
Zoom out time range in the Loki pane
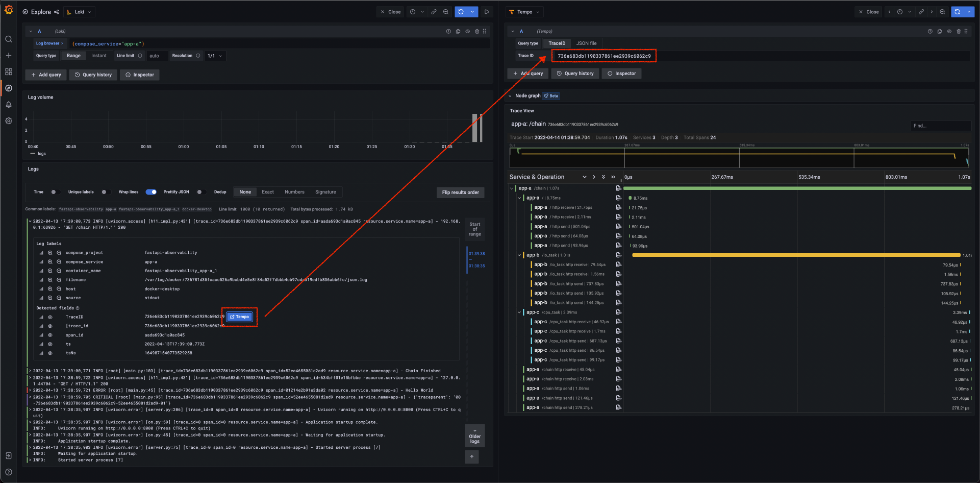[x=446, y=12]
